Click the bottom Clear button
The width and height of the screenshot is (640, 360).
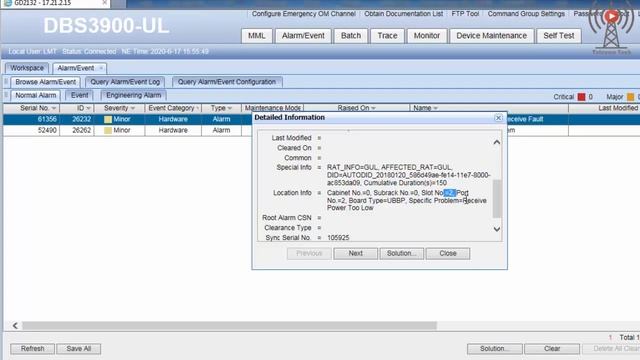552,349
